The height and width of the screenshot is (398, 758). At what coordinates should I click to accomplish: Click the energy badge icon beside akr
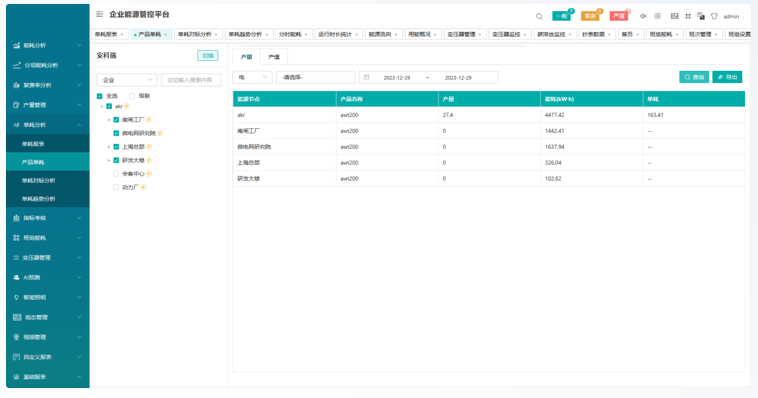127,106
